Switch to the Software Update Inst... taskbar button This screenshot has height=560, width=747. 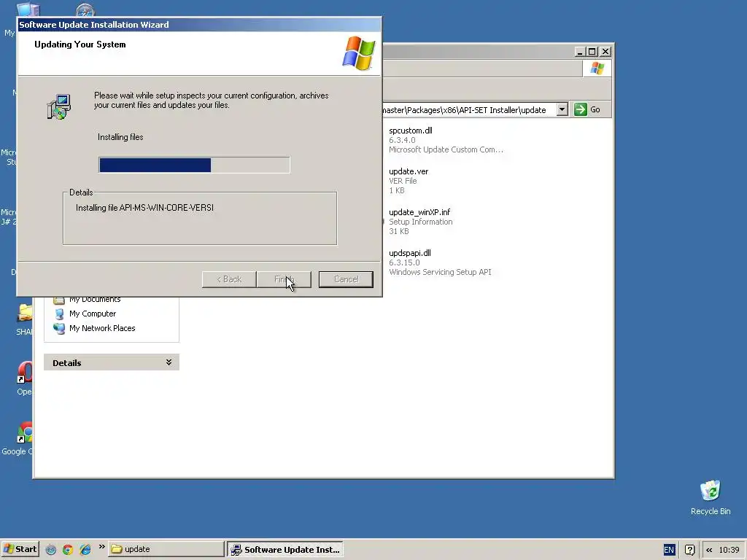click(285, 549)
